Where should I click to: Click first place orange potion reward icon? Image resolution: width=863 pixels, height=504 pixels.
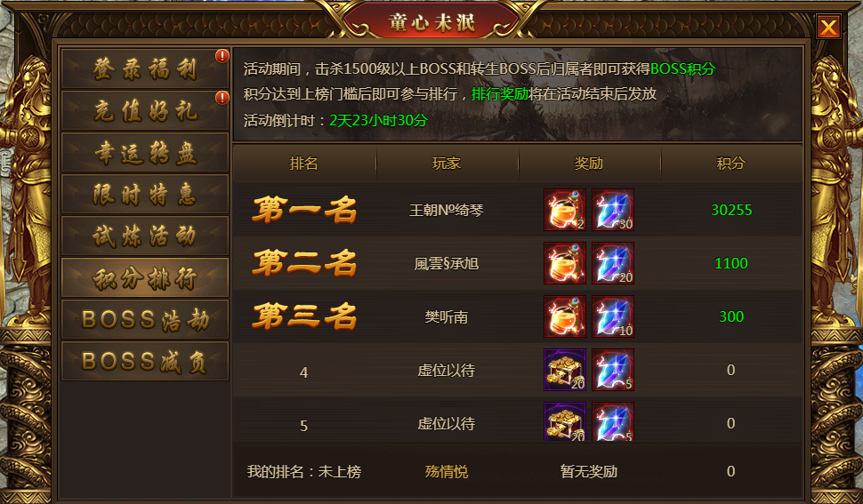[565, 210]
